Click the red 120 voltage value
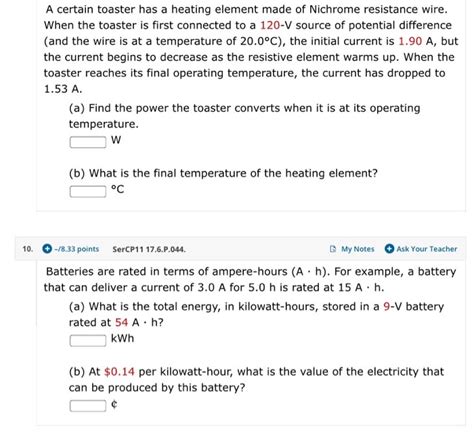 270,25
